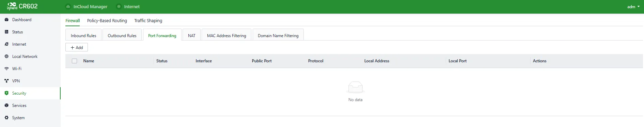
Task: Open the Internet menu in the sidebar
Action: (30, 44)
